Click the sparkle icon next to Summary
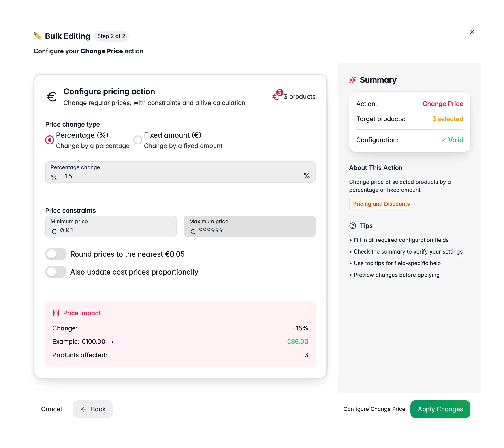This screenshot has height=448, width=504. tap(353, 80)
